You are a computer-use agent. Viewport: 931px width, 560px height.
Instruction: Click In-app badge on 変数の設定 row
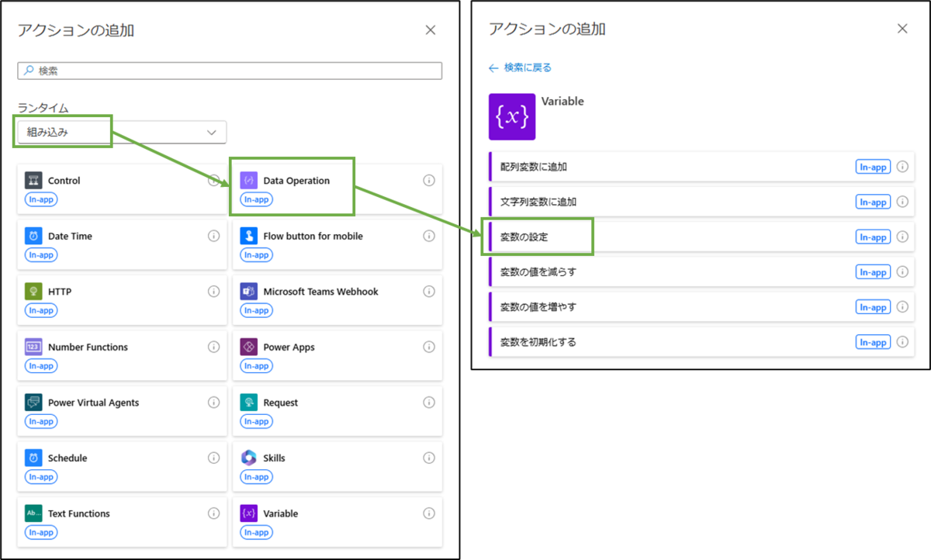(x=874, y=237)
